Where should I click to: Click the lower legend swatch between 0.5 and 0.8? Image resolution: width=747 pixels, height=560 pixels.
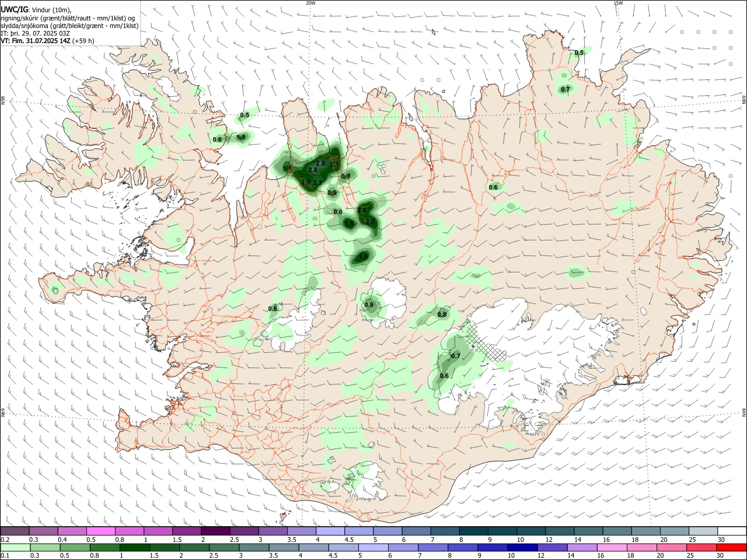[x=75, y=547]
